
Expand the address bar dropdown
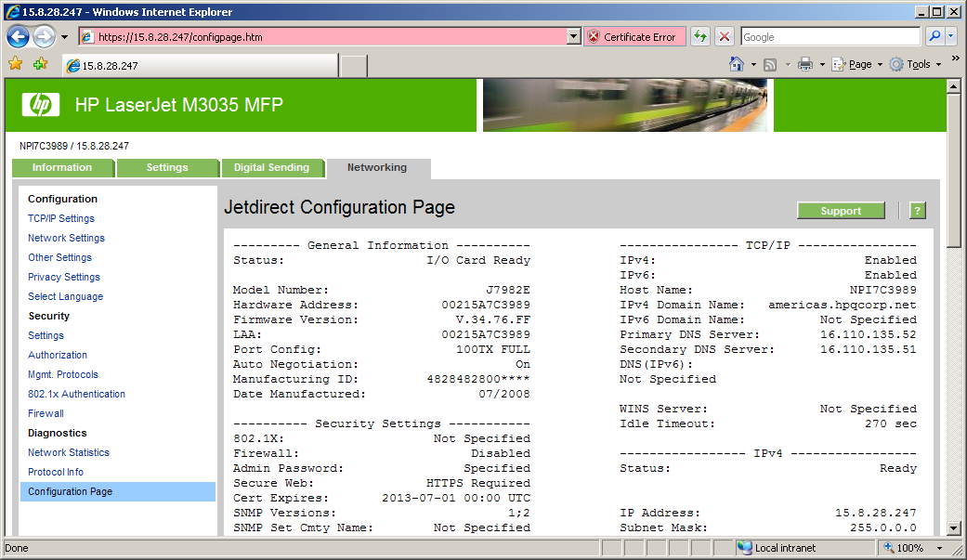click(x=574, y=37)
